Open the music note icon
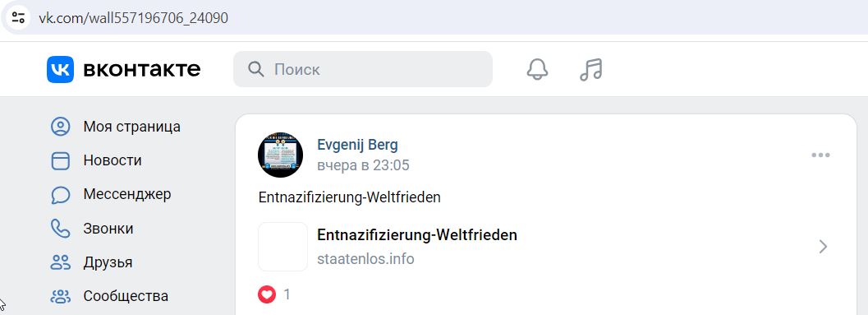The image size is (868, 315). tap(590, 69)
